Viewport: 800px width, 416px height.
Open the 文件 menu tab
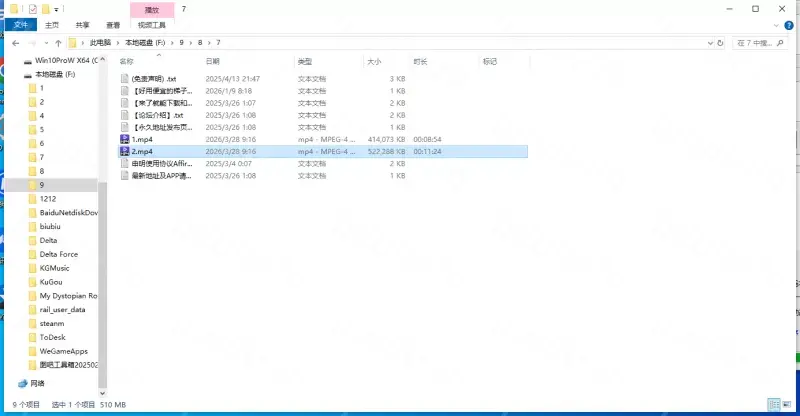[x=19, y=25]
